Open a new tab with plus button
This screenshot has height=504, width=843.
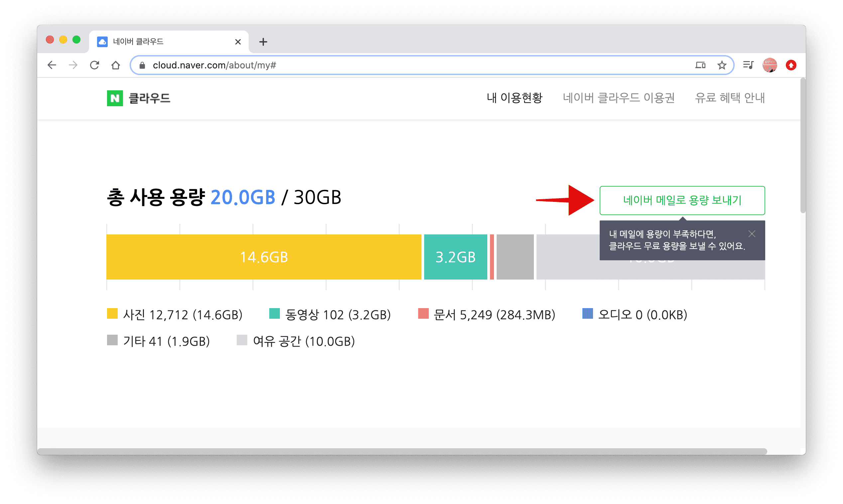(263, 42)
